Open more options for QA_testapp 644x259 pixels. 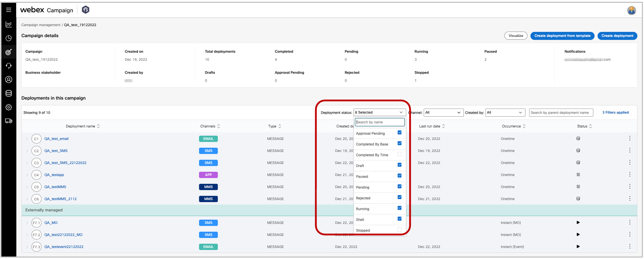[630, 175]
